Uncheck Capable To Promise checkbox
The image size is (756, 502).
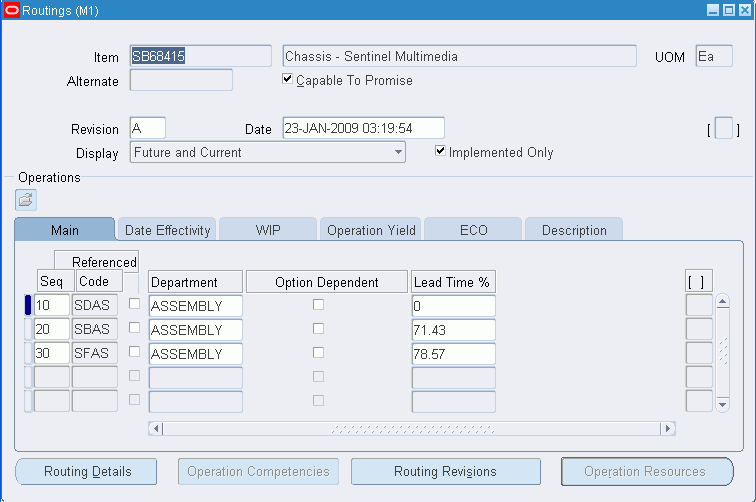point(287,79)
